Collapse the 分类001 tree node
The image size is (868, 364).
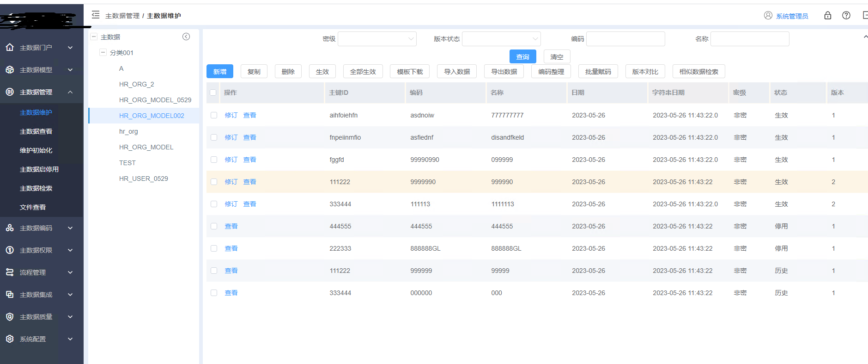click(103, 52)
